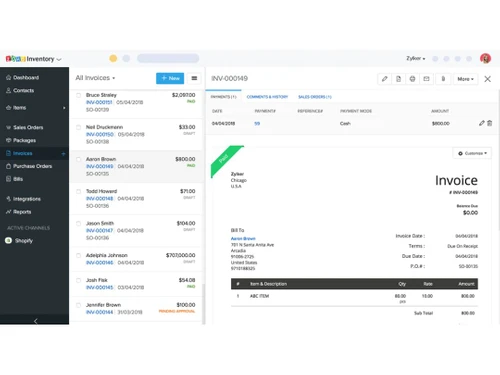Click the email envelope icon in invoice toolbar
Viewport: 500px width, 375px height.
[426, 79]
